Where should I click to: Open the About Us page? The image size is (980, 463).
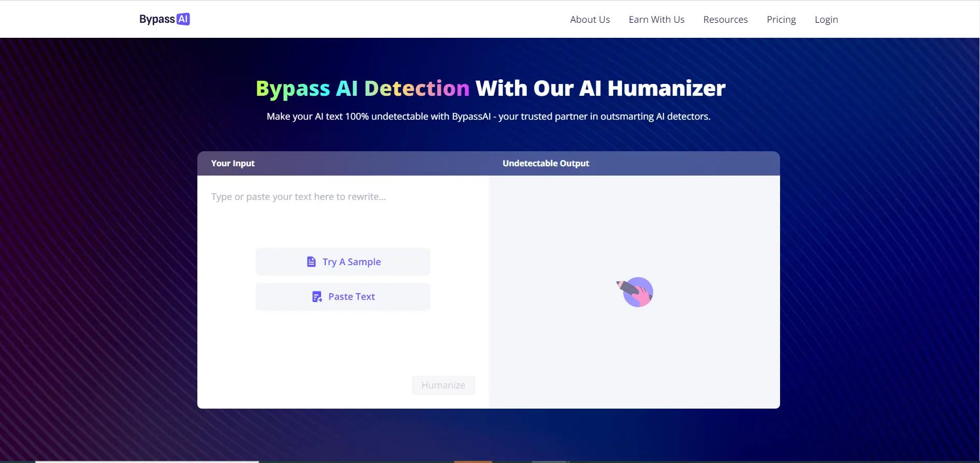pos(590,20)
